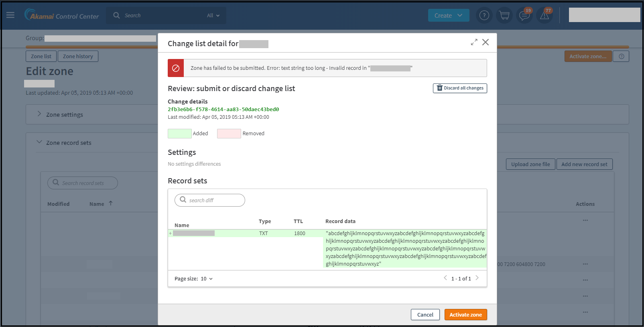The image size is (644, 327).
Task: Expand the dialog with the enlarge arrows icon
Action: point(474,42)
